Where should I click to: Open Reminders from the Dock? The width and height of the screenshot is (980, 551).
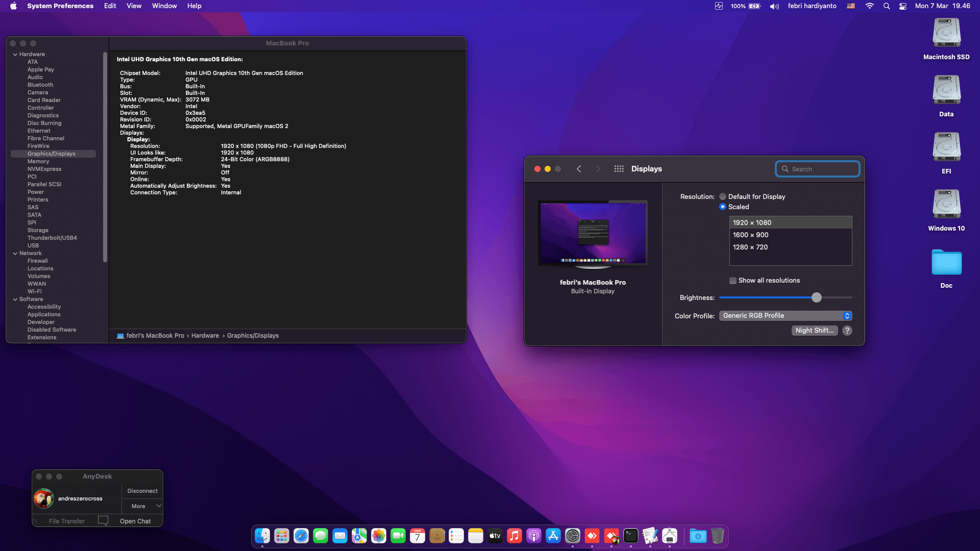click(x=456, y=536)
